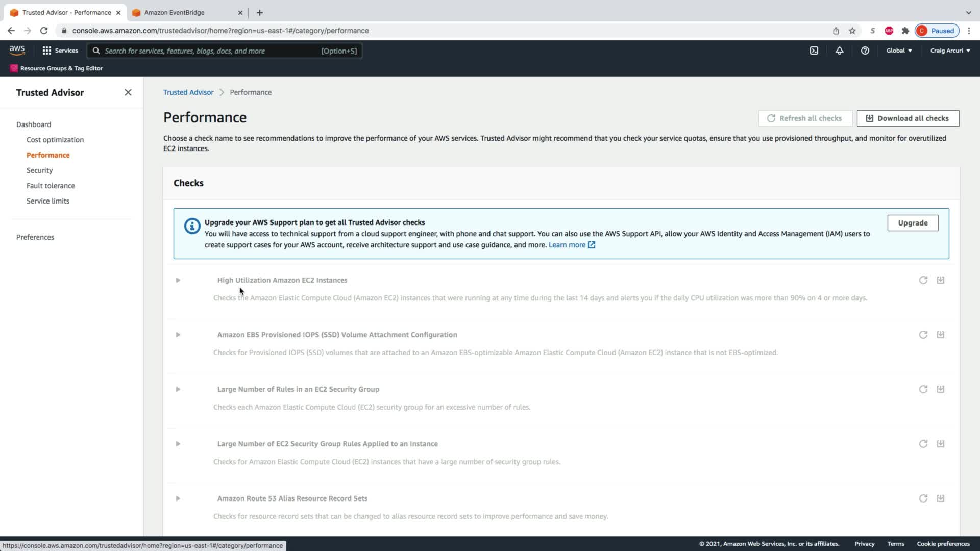Select Security in Trusted Advisor sidebar
Viewport: 980px width, 551px height.
pos(39,170)
